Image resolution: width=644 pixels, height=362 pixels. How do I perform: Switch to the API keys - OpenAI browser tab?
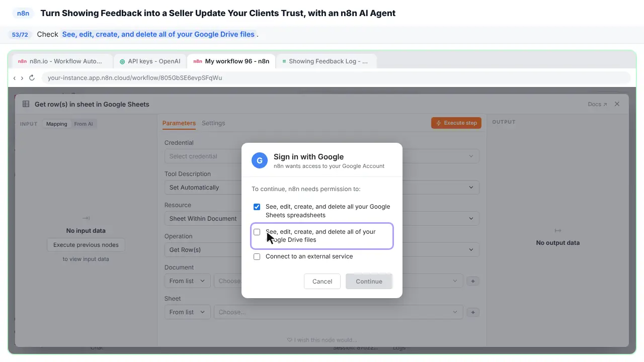click(150, 61)
